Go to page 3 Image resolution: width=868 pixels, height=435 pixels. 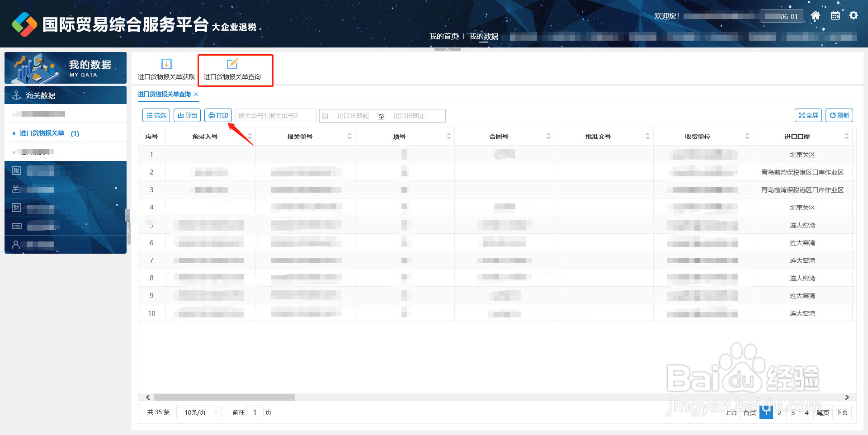coord(793,412)
